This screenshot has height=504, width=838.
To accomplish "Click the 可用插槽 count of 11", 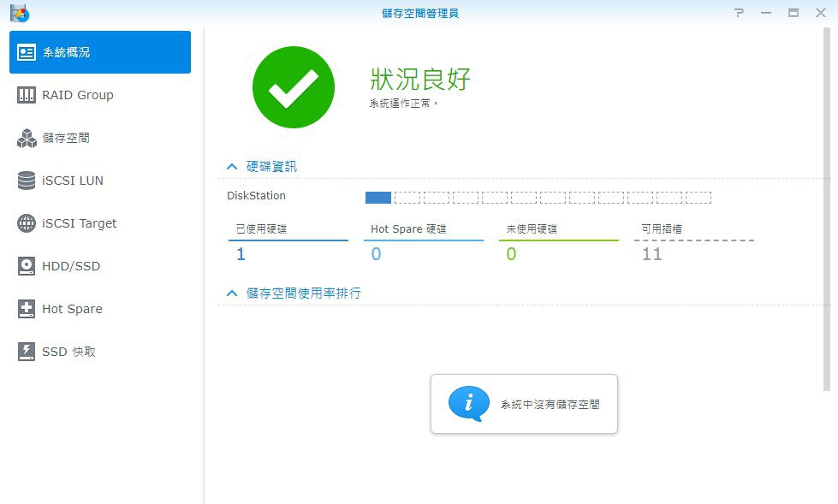I will (651, 254).
